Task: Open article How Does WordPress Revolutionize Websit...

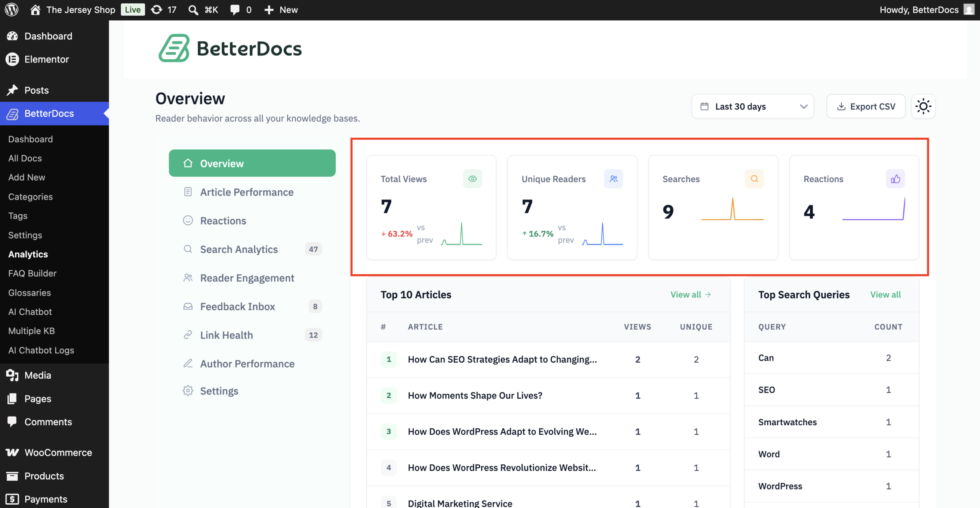Action: (x=502, y=467)
